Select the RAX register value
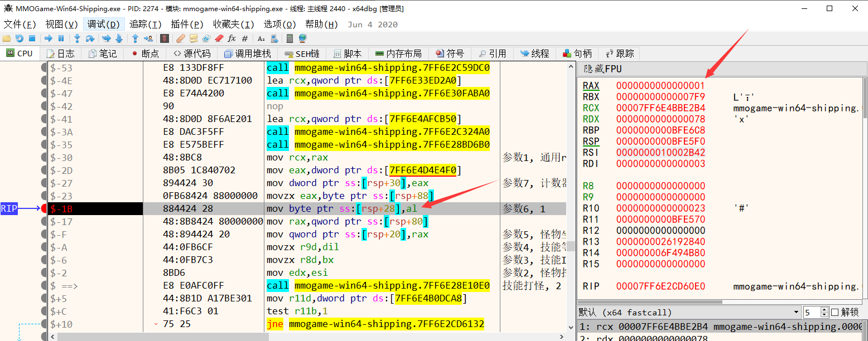The height and width of the screenshot is (341, 868). (660, 86)
